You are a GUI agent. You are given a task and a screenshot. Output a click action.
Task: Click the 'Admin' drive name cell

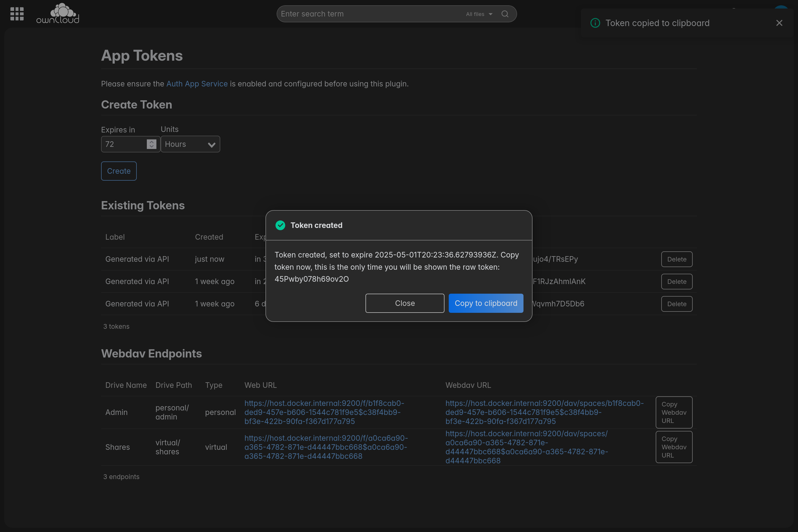[117, 413]
